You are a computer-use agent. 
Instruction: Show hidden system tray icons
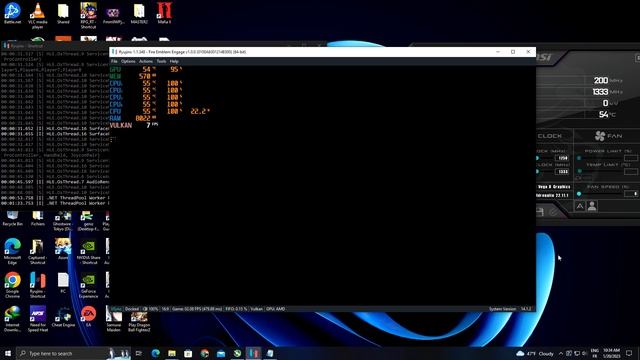coord(561,353)
